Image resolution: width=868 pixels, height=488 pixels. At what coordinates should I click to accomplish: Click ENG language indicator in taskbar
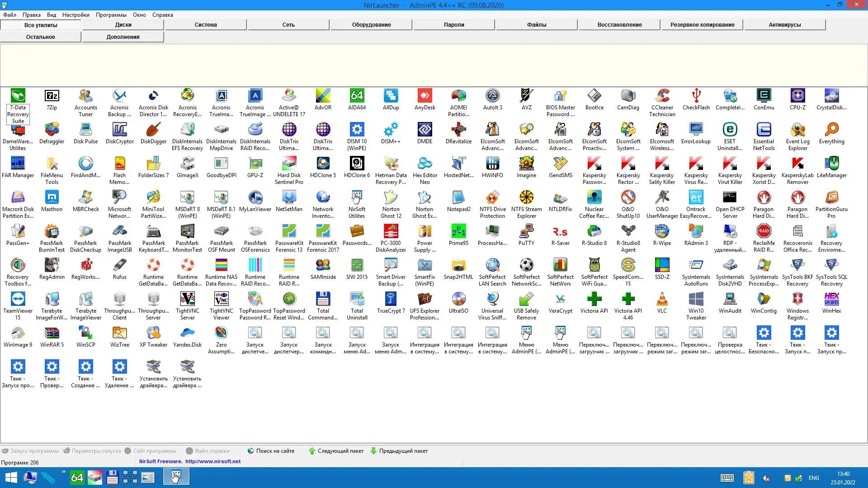point(814,478)
